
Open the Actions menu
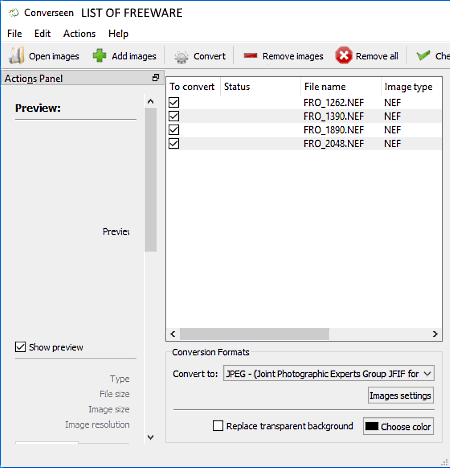(79, 34)
